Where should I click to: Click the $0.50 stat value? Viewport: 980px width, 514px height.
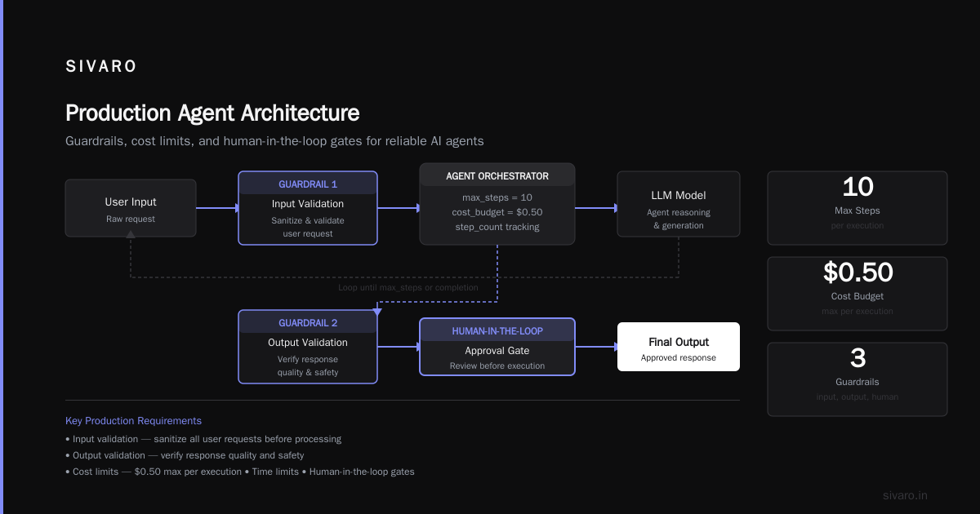857,272
